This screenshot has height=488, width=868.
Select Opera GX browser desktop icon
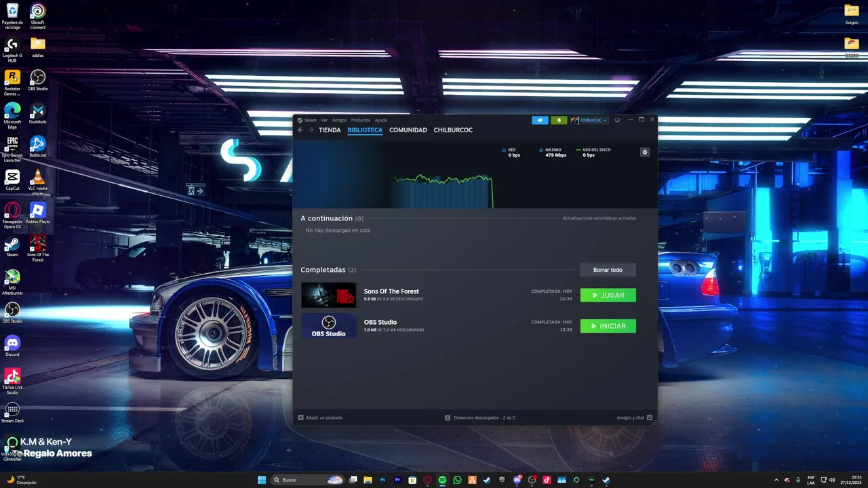tap(12, 216)
